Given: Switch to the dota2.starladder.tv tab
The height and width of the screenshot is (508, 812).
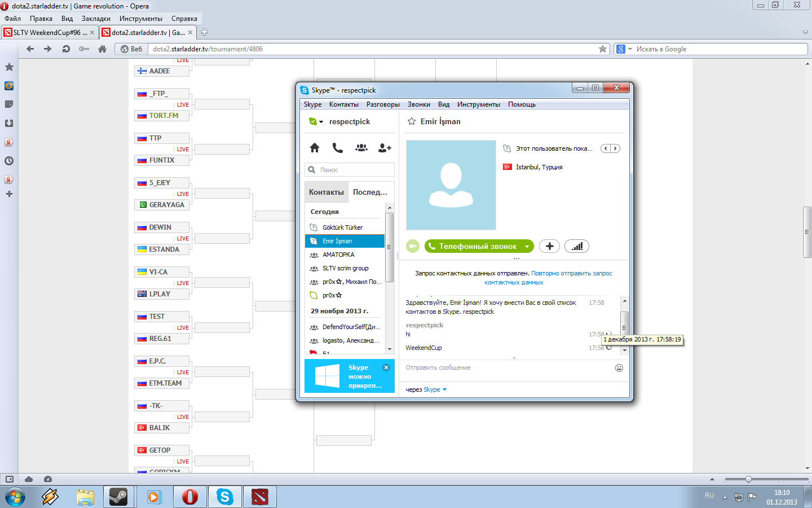Looking at the screenshot, I should click(148, 32).
